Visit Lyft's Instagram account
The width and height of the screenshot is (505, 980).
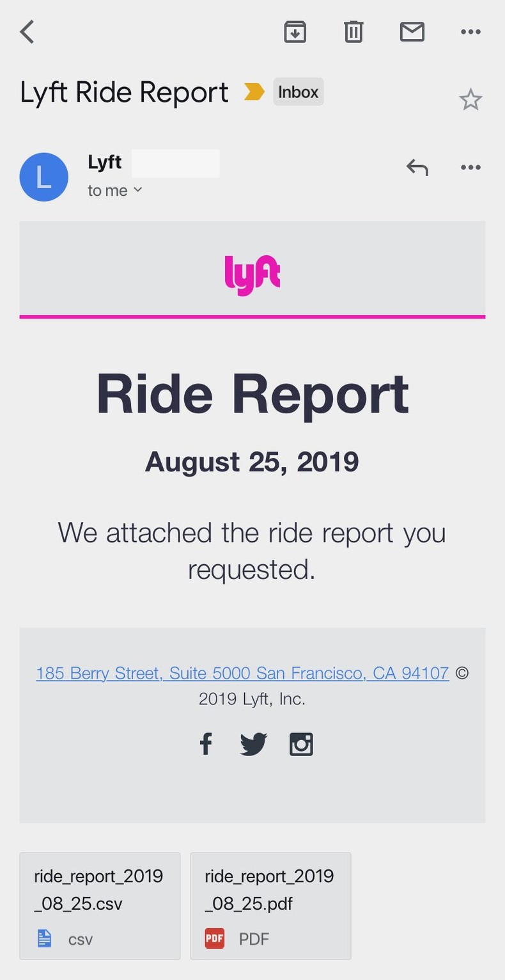pyautogui.click(x=300, y=743)
